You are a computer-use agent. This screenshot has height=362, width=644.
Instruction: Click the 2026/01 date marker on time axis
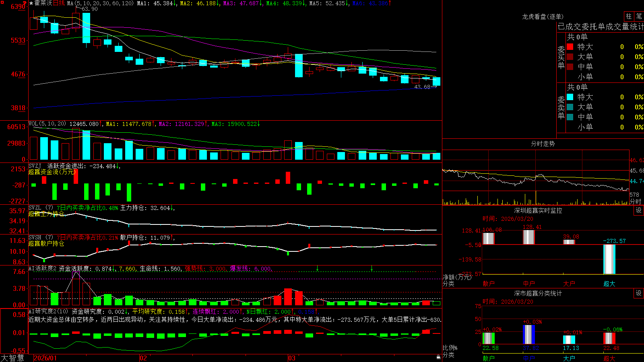tap(45, 358)
